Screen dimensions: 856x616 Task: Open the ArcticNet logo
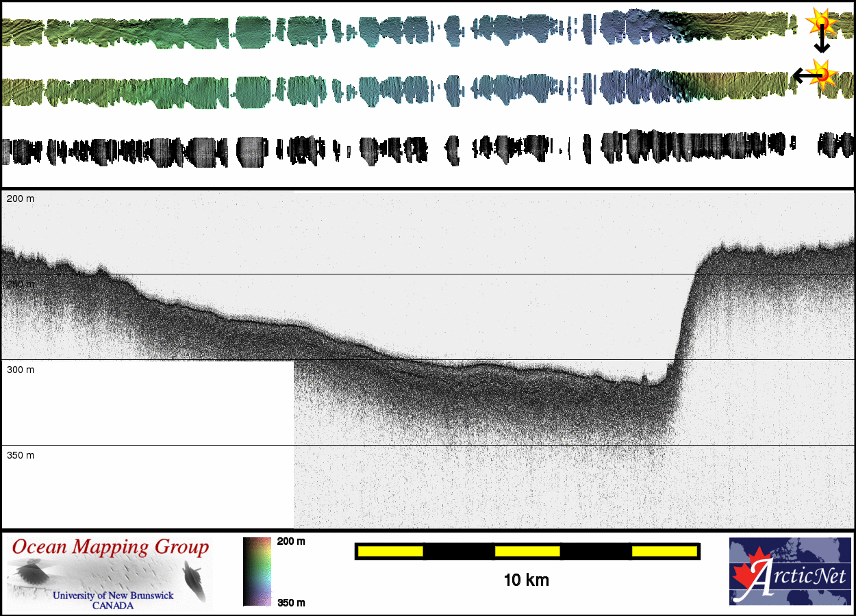[x=790, y=572]
